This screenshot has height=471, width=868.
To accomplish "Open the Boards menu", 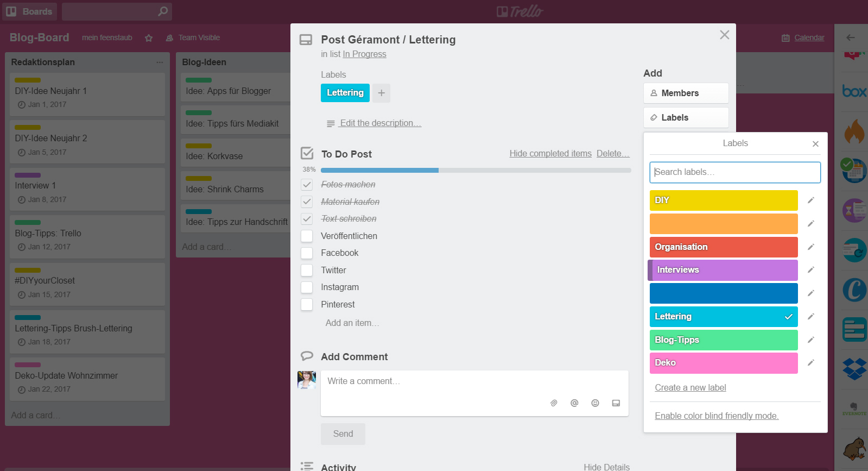I will pos(29,11).
